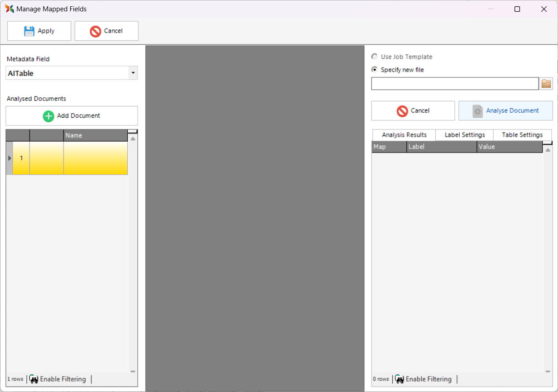
Task: Click the green plus Add Document button
Action: click(x=72, y=116)
